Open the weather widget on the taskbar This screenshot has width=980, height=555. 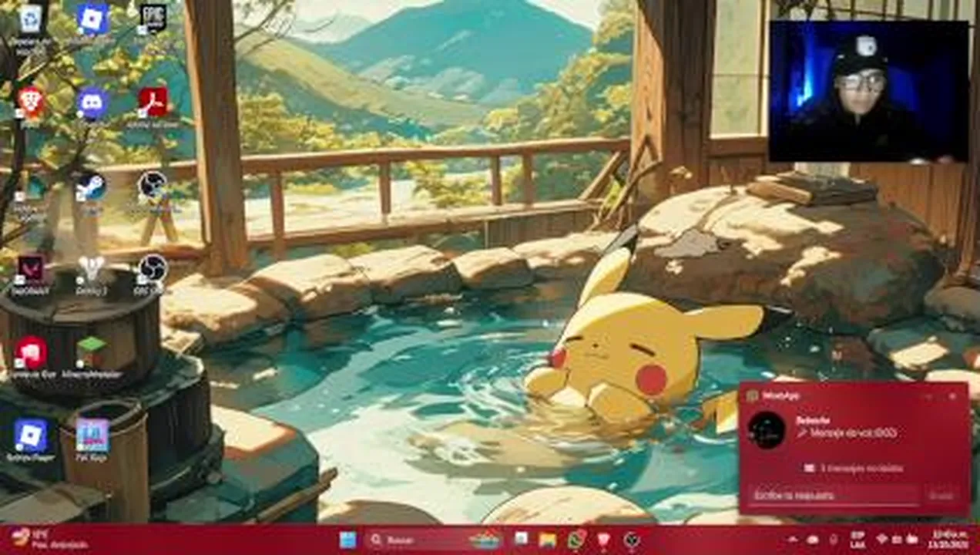[48, 540]
